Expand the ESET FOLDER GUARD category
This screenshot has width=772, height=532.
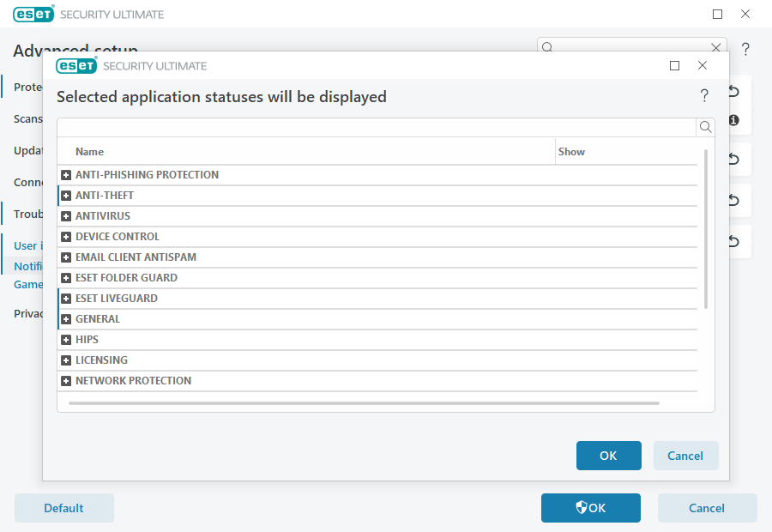coord(66,278)
